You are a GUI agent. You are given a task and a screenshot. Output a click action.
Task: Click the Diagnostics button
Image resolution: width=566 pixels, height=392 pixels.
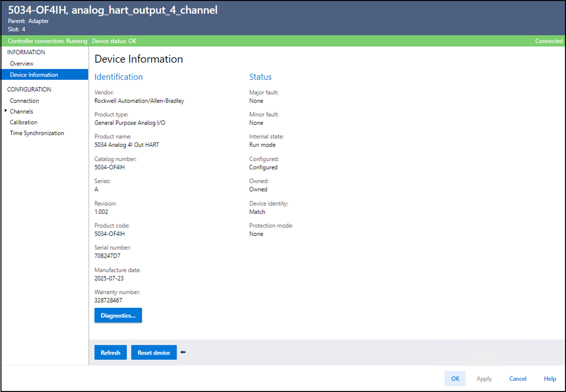[x=118, y=315]
